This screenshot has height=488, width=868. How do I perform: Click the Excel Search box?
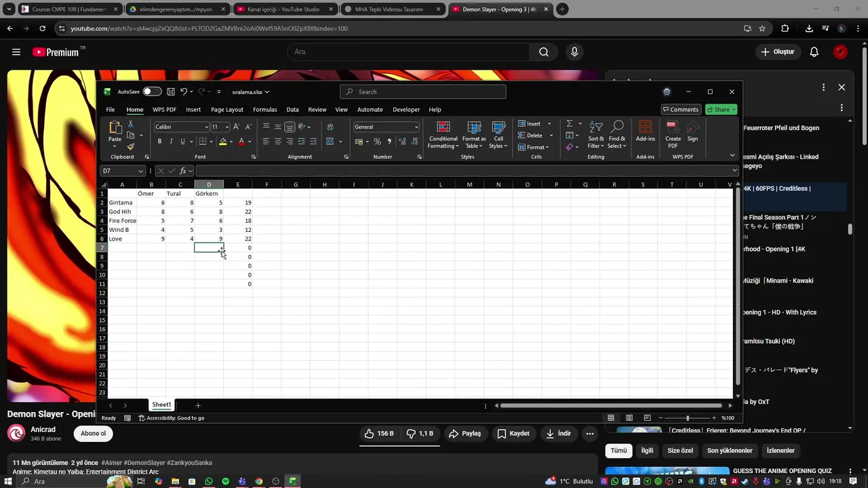(x=423, y=91)
